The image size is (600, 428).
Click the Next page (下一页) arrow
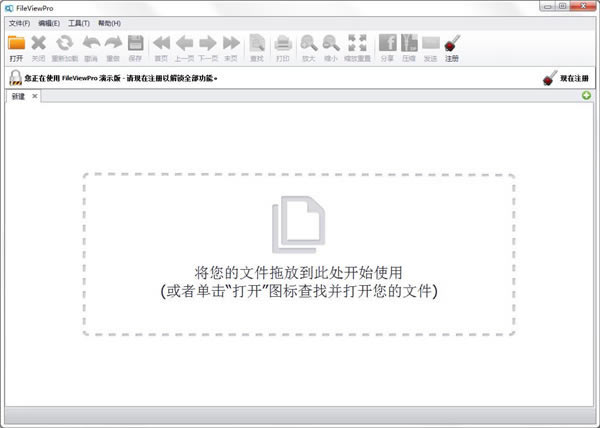tap(208, 43)
